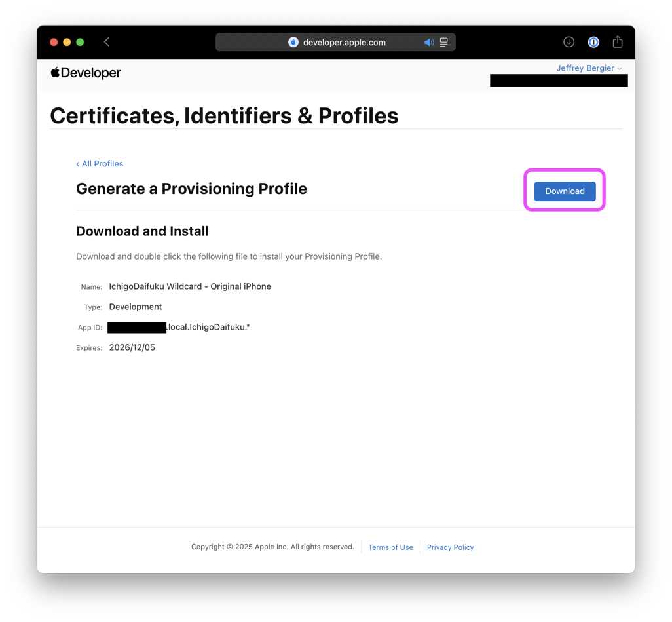The height and width of the screenshot is (622, 672).
Task: Open the 1Password extension
Action: coord(593,42)
